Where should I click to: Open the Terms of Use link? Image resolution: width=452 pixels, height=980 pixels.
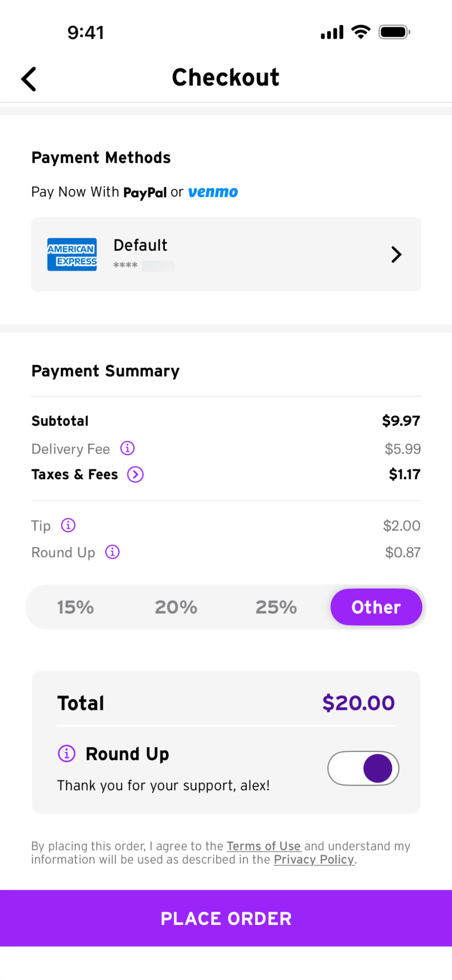click(264, 846)
